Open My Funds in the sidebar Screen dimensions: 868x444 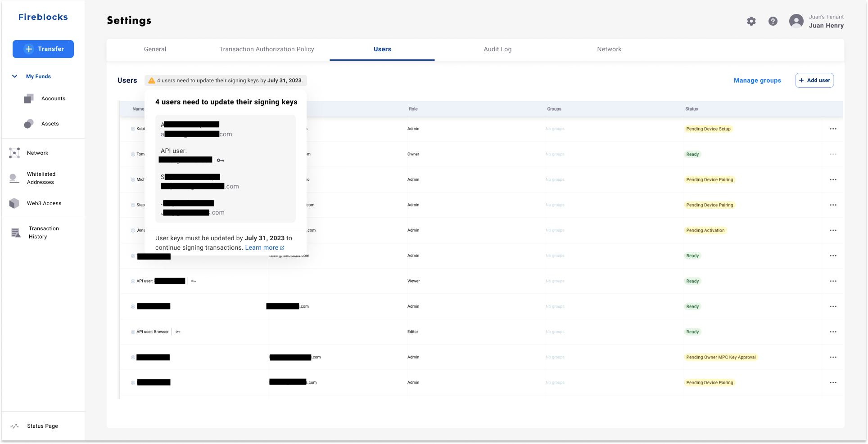coord(38,76)
